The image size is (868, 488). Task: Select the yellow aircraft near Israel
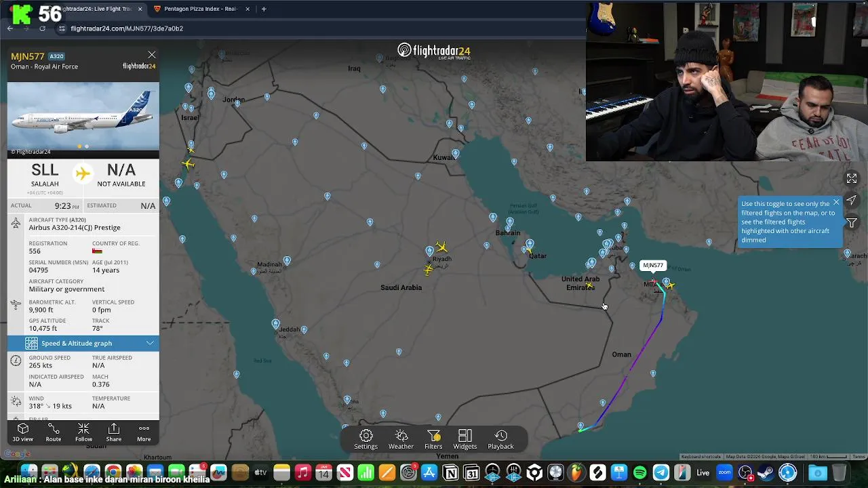click(188, 163)
